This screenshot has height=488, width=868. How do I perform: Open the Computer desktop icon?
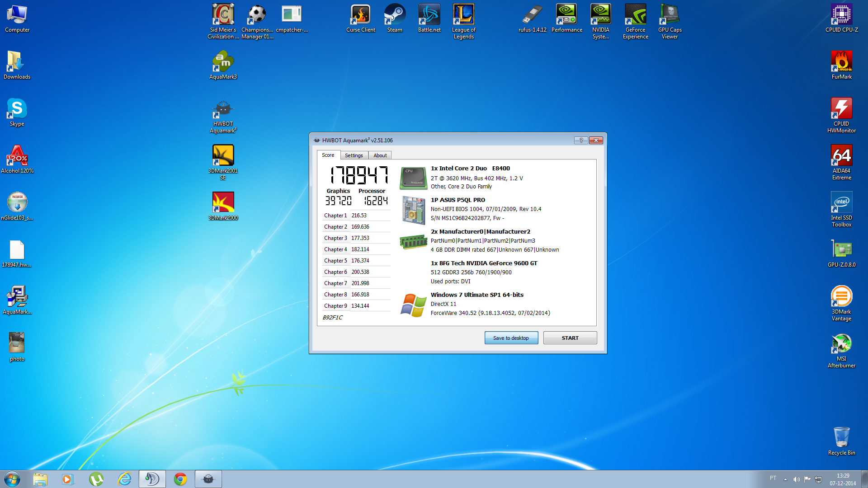17,19
